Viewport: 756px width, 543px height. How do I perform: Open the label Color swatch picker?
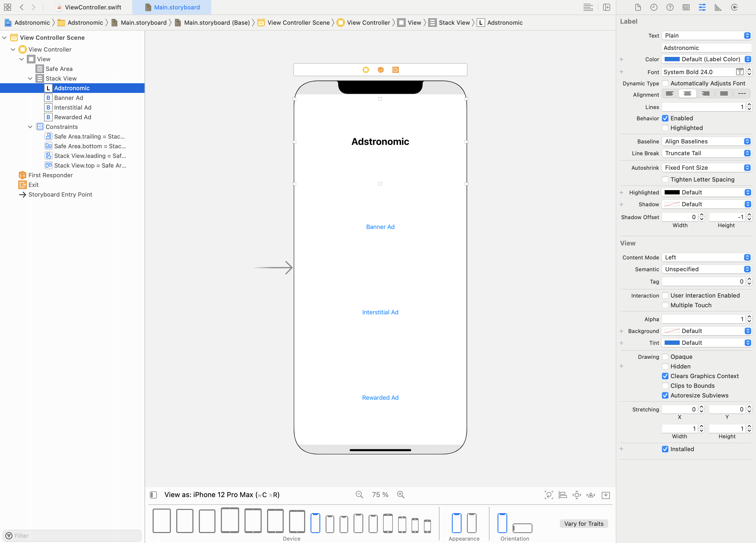672,59
